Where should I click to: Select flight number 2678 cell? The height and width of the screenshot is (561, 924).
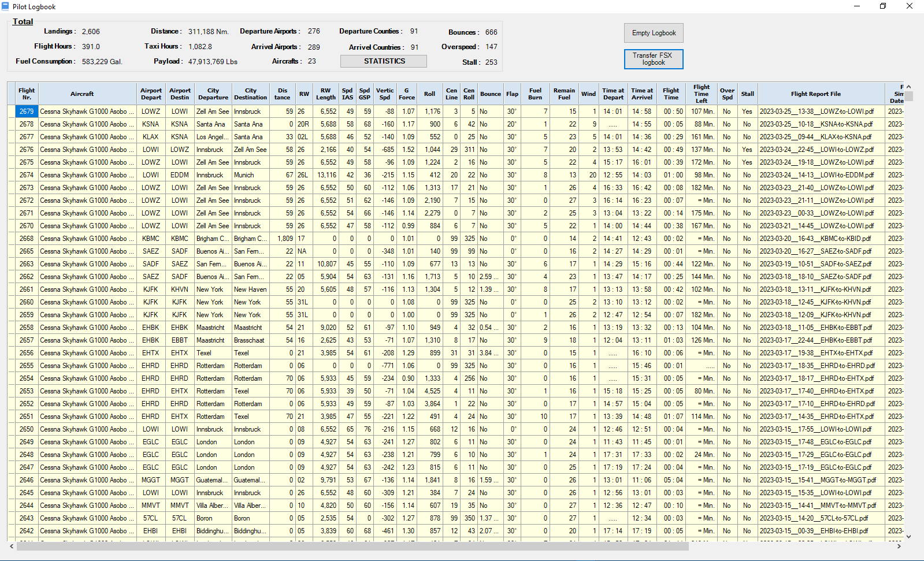coord(27,124)
